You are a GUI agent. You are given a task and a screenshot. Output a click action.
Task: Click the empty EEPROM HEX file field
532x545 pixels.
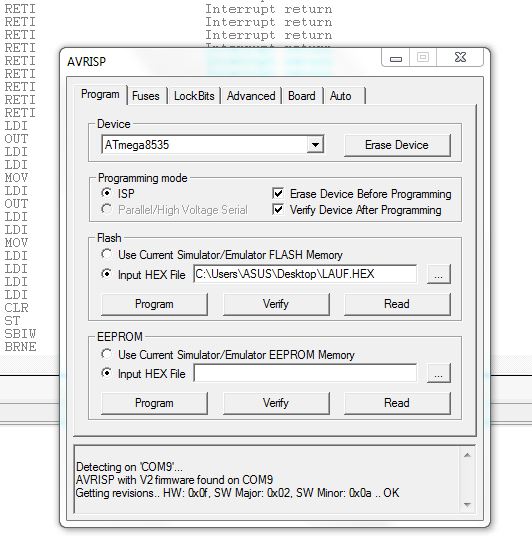click(305, 373)
